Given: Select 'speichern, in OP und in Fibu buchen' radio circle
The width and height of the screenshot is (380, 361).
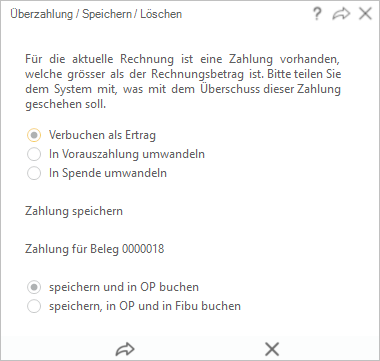Looking at the screenshot, I should click(x=34, y=306).
